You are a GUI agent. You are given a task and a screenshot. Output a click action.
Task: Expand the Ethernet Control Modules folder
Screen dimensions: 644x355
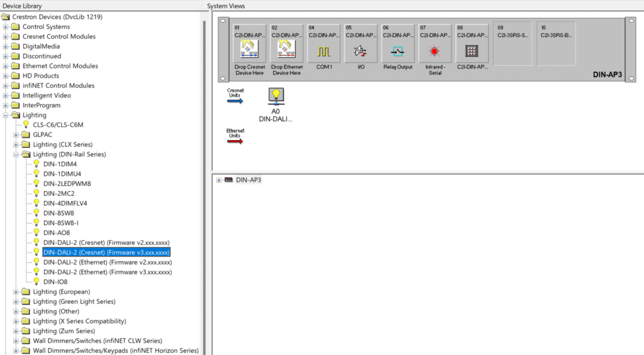click(5, 66)
